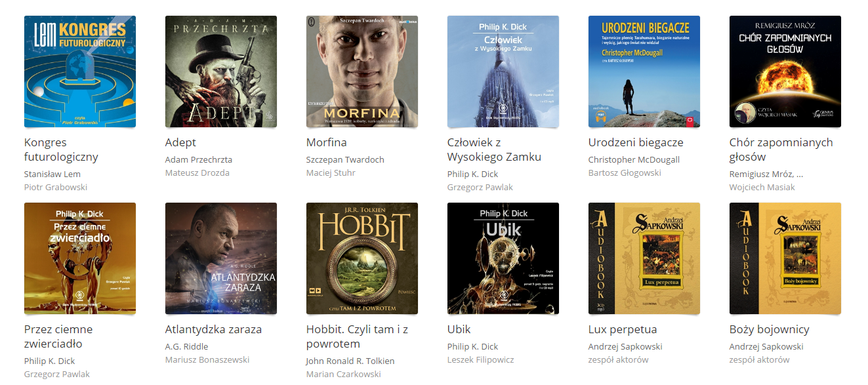View narrator Leszek Filipowicz
The image size is (868, 385).
coord(481,359)
